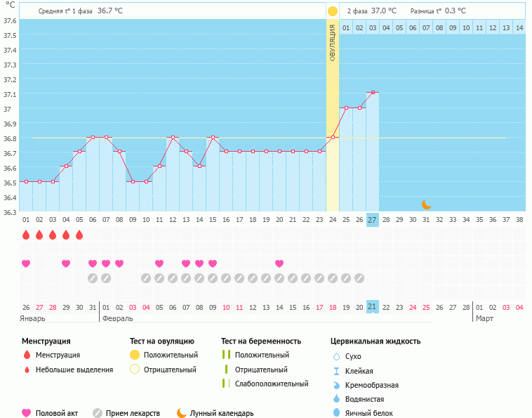Click highlighted date 21 in the calendar row
Image resolution: width=532 pixels, height=418 pixels.
pos(373,307)
